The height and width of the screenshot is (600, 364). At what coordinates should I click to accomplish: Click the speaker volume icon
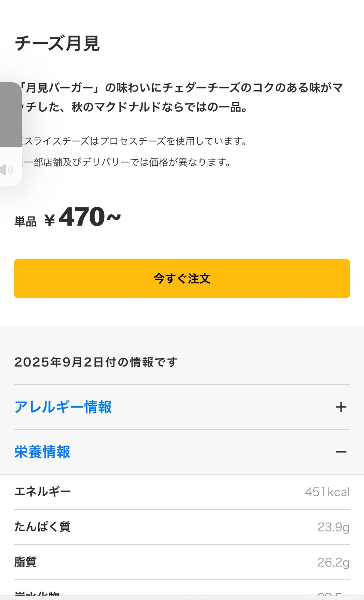[x=6, y=170]
